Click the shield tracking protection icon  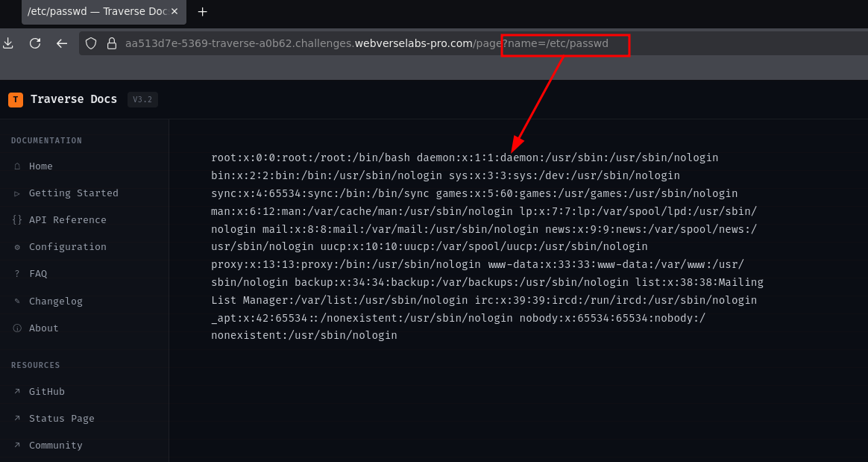(x=91, y=43)
